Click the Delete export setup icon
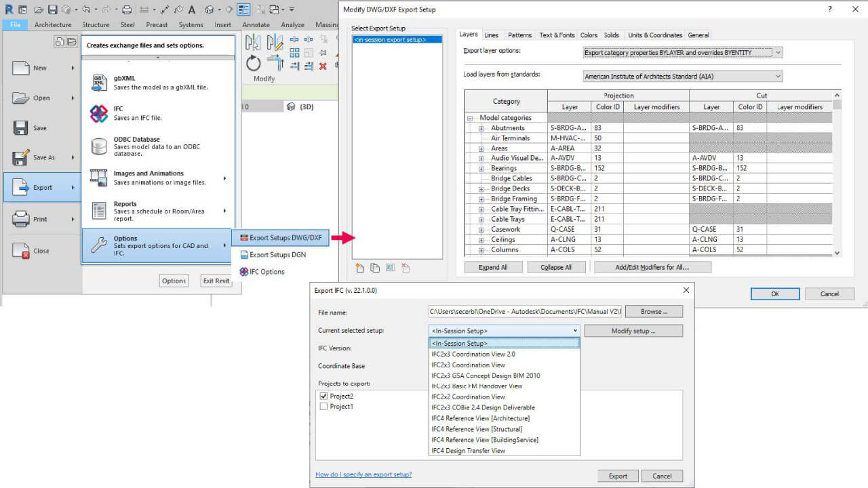This screenshot has width=868, height=488. tap(406, 268)
